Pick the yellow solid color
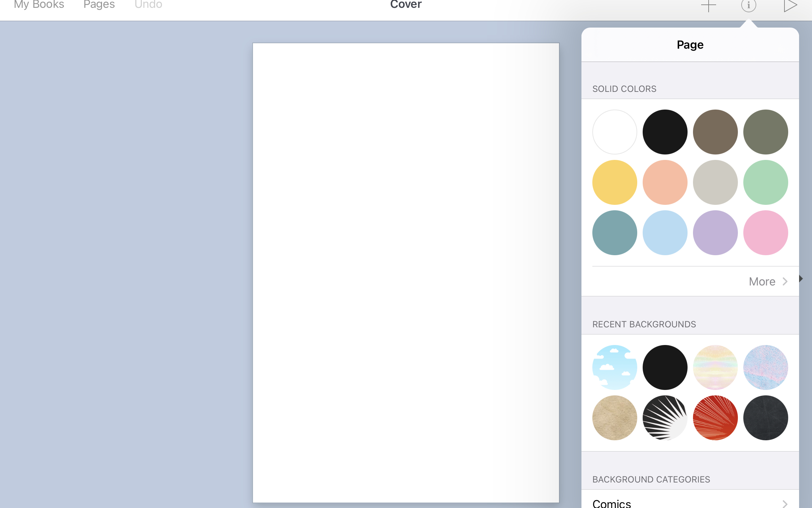Image resolution: width=812 pixels, height=508 pixels. [x=614, y=182]
